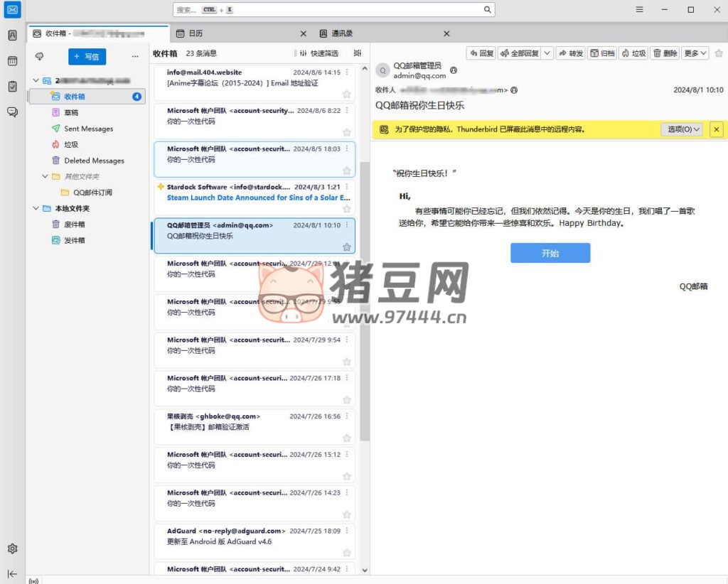Open the chat icon in left sidebar

[x=12, y=112]
